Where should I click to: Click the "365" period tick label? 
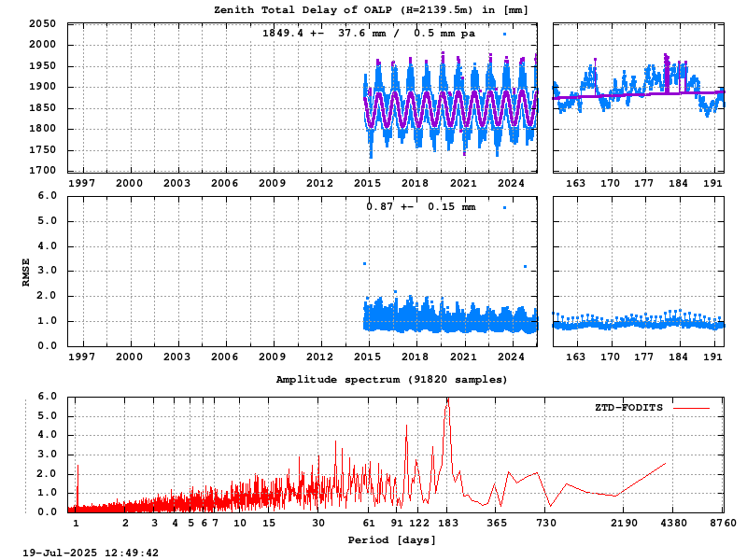pyautogui.click(x=497, y=524)
